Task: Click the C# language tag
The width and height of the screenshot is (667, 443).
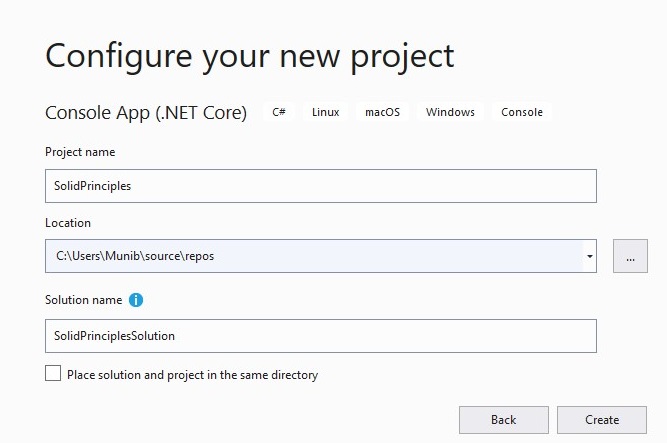Action: tap(279, 112)
